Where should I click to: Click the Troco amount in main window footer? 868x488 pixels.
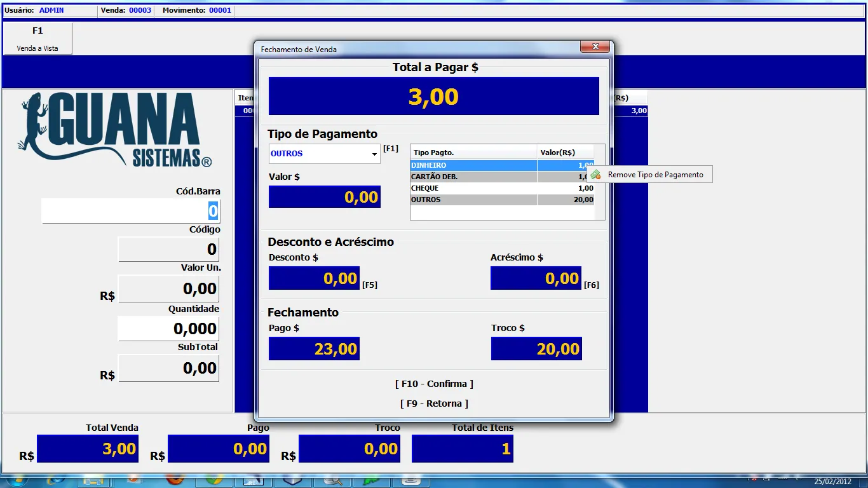coord(349,449)
